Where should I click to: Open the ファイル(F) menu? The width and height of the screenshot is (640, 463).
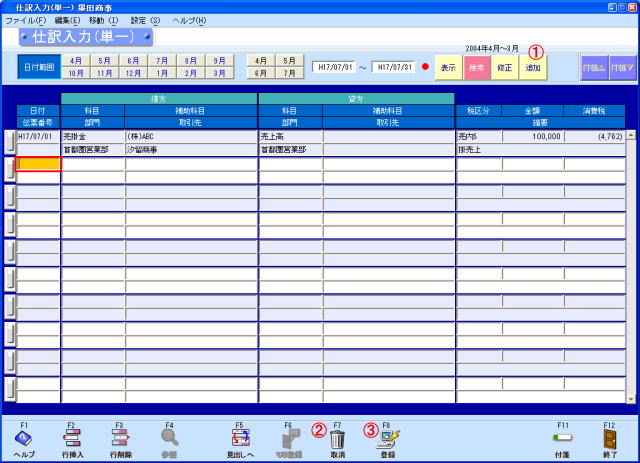pos(26,20)
